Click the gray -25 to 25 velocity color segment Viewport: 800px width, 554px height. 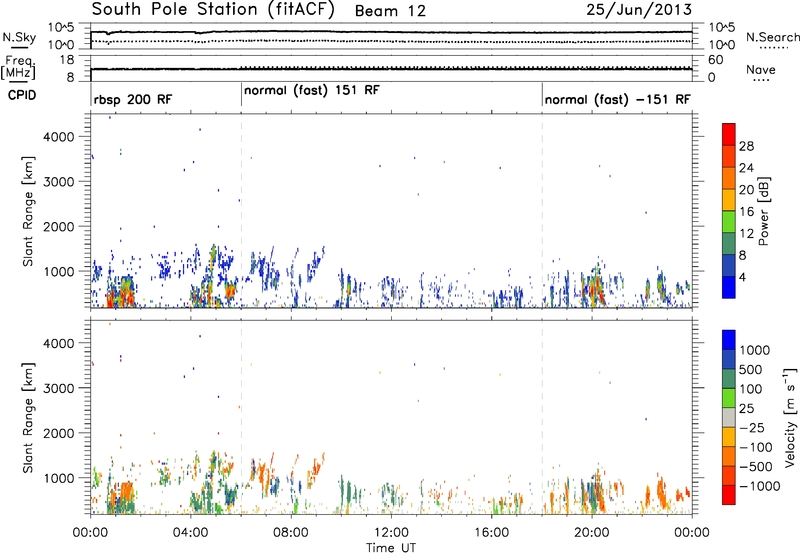pyautogui.click(x=729, y=418)
